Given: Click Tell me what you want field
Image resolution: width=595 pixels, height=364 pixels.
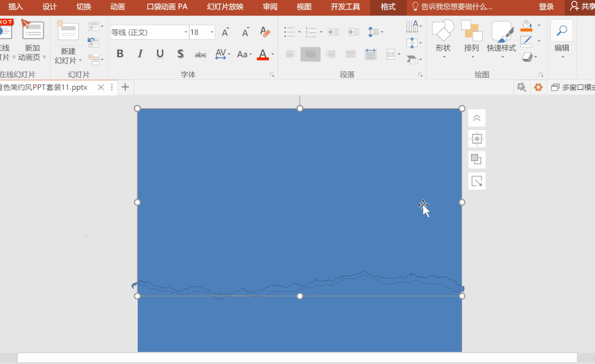Looking at the screenshot, I should (452, 7).
